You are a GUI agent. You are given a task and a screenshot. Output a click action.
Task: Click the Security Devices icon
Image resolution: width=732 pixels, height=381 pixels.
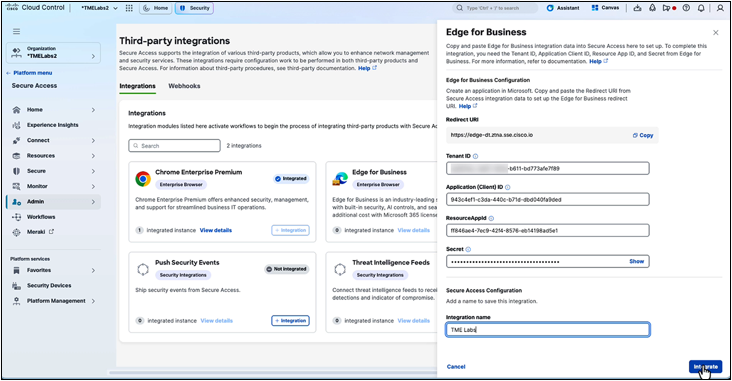[16, 286]
